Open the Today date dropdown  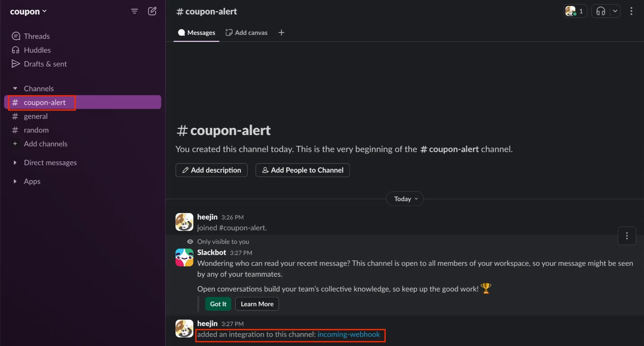click(x=405, y=199)
